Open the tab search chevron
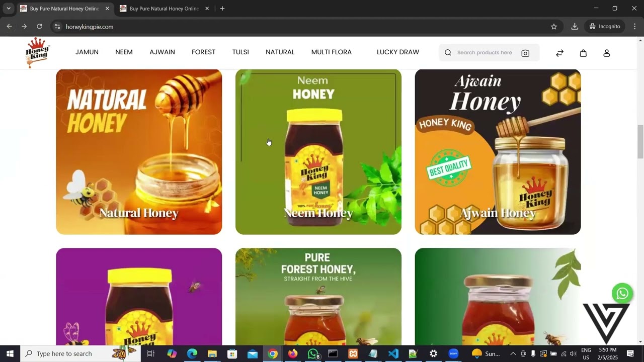 (x=8, y=9)
